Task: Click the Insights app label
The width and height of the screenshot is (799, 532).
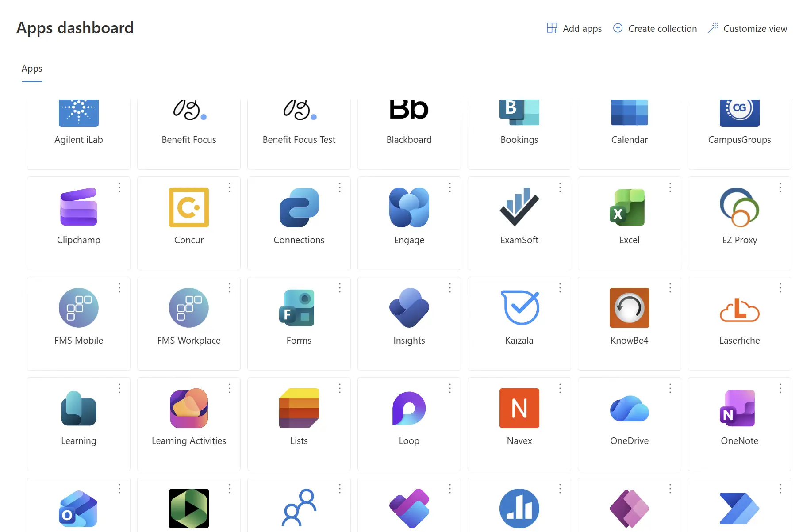Action: 409,341
